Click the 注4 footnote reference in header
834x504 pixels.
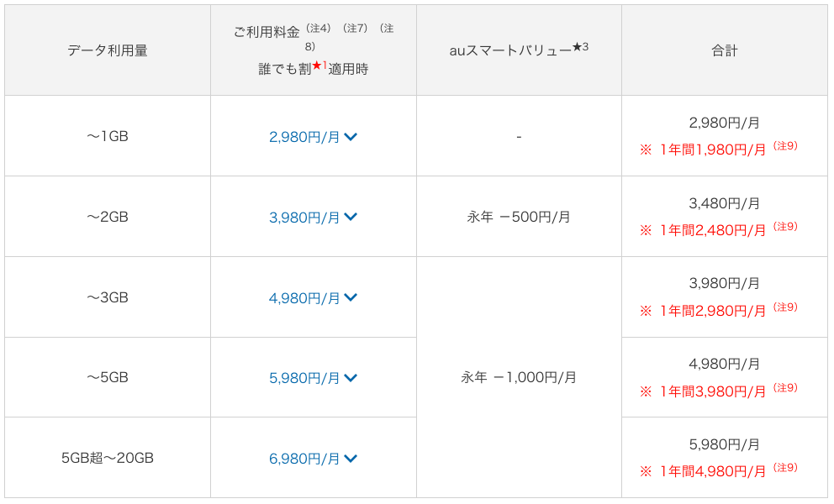[319, 29]
